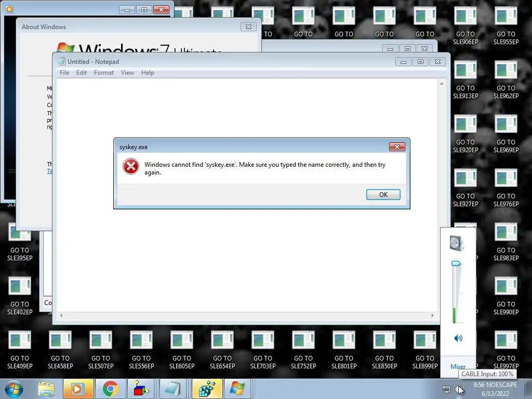Select the GO TO SLE458EP desktop icon
This screenshot has width=532, height=399.
60,350
